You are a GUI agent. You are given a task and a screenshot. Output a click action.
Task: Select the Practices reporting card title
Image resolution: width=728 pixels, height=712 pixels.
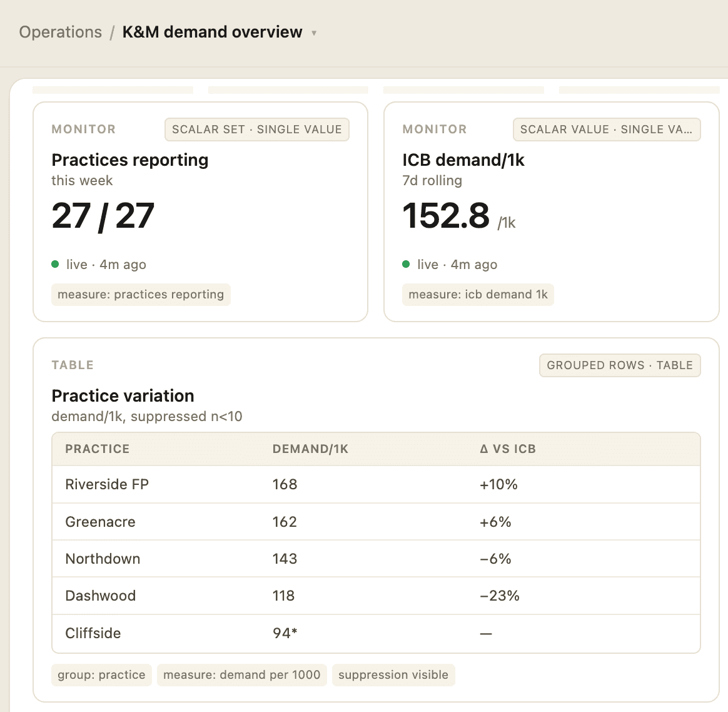tap(130, 160)
